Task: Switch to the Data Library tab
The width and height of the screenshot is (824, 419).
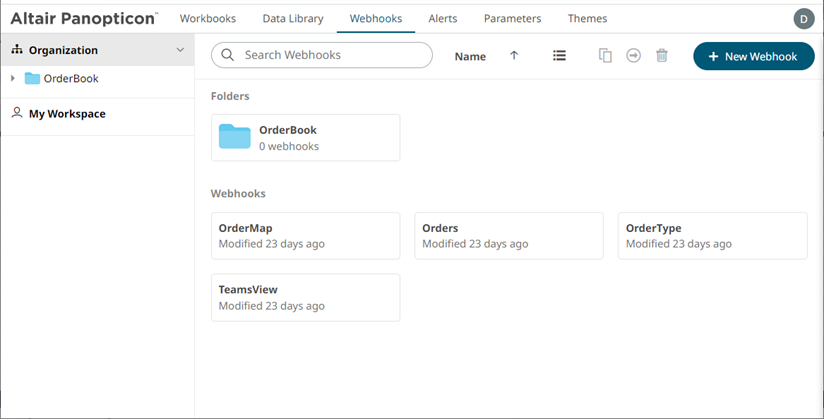Action: pyautogui.click(x=293, y=19)
